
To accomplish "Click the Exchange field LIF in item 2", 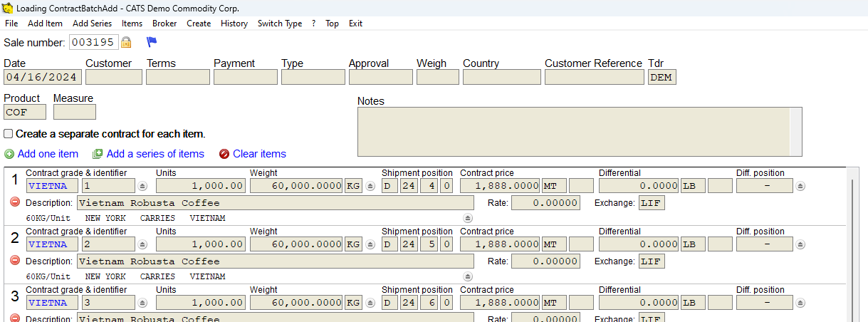I will (x=652, y=261).
